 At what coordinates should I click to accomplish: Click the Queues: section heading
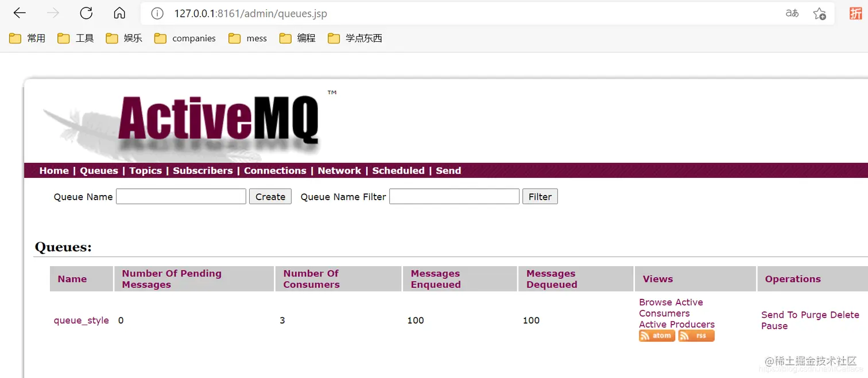point(63,247)
